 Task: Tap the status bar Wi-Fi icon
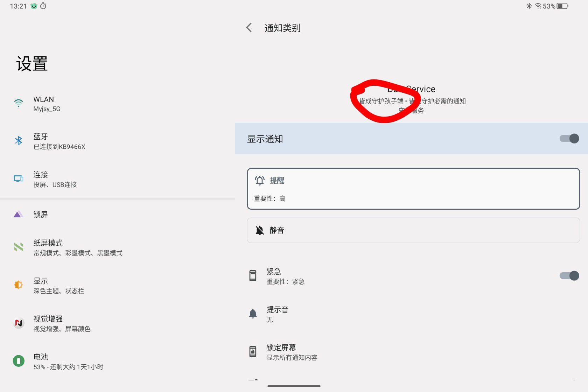click(x=538, y=6)
